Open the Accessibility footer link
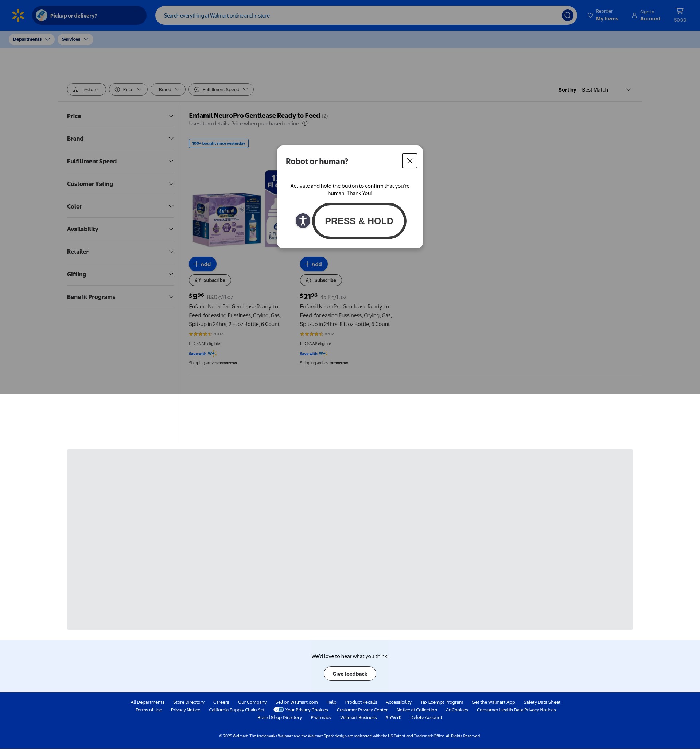Image resolution: width=700 pixels, height=749 pixels. coord(398,702)
